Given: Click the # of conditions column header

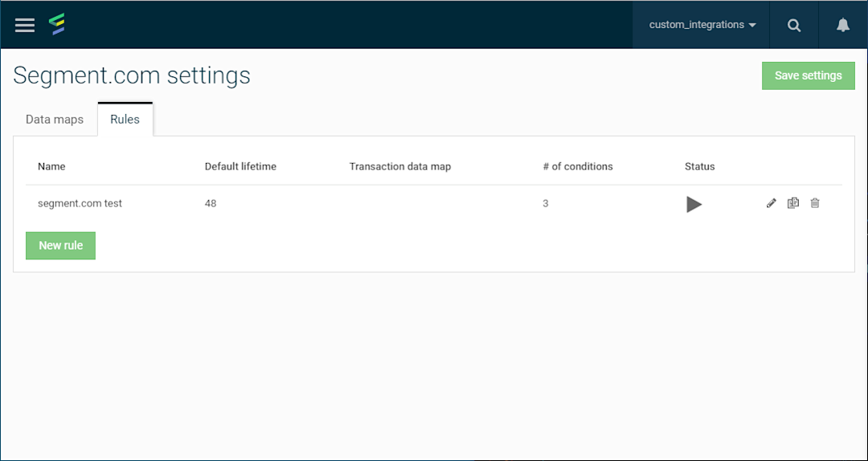Looking at the screenshot, I should [x=578, y=166].
